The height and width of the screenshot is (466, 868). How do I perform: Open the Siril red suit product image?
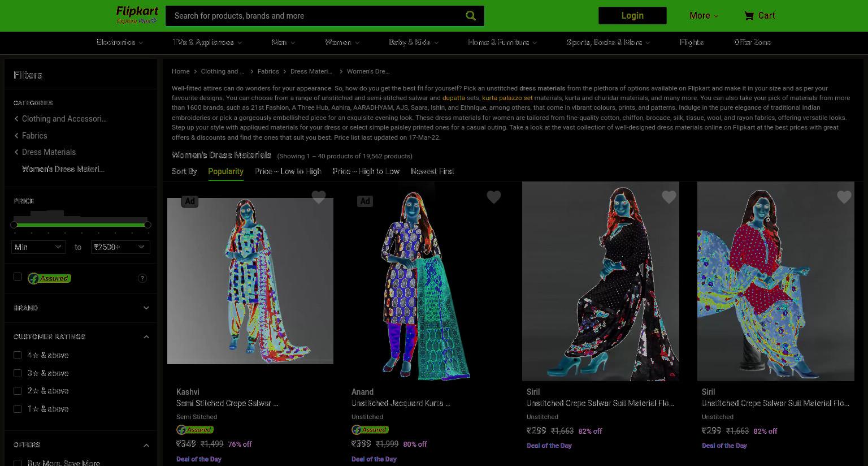(x=776, y=281)
